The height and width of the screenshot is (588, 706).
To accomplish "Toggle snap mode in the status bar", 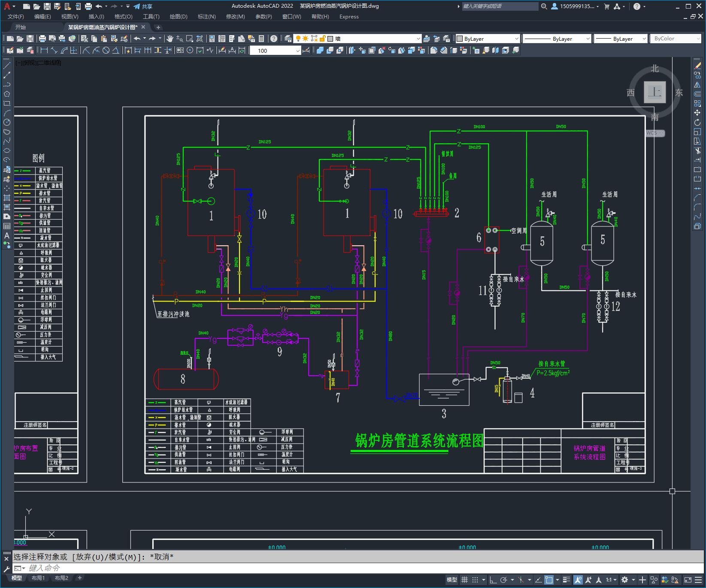I will pyautogui.click(x=475, y=580).
